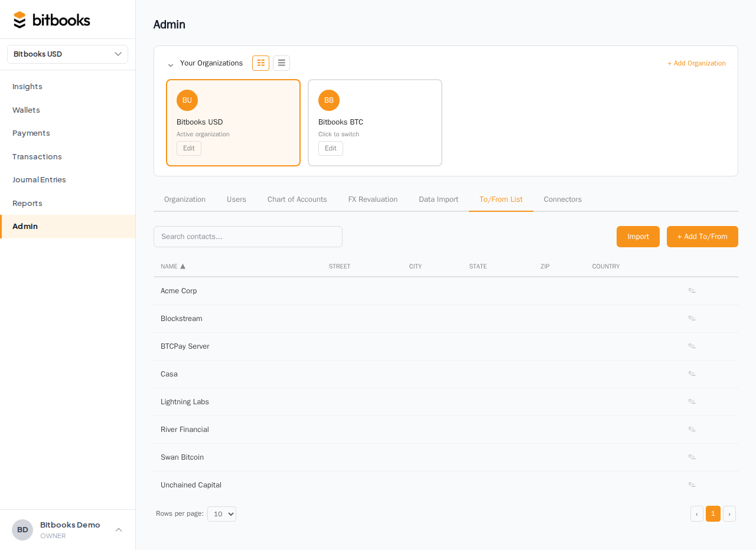Switch to the Users tab
756x550 pixels.
click(x=236, y=199)
